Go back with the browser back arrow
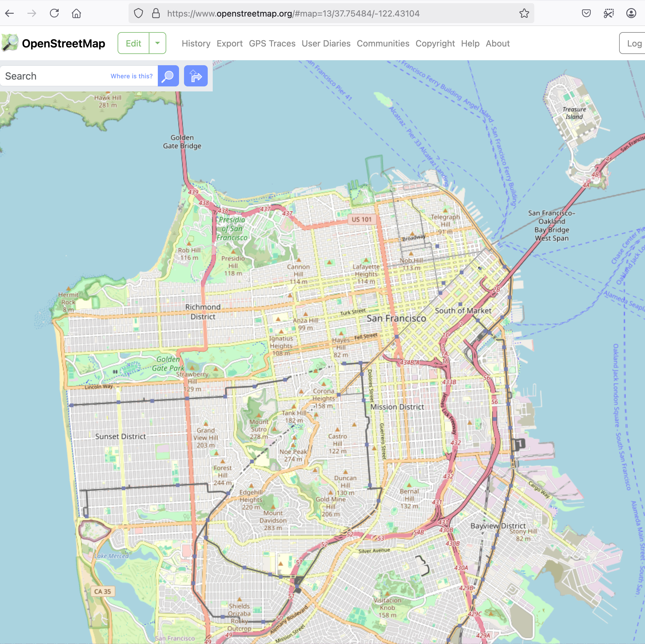The image size is (645, 644). (10, 13)
